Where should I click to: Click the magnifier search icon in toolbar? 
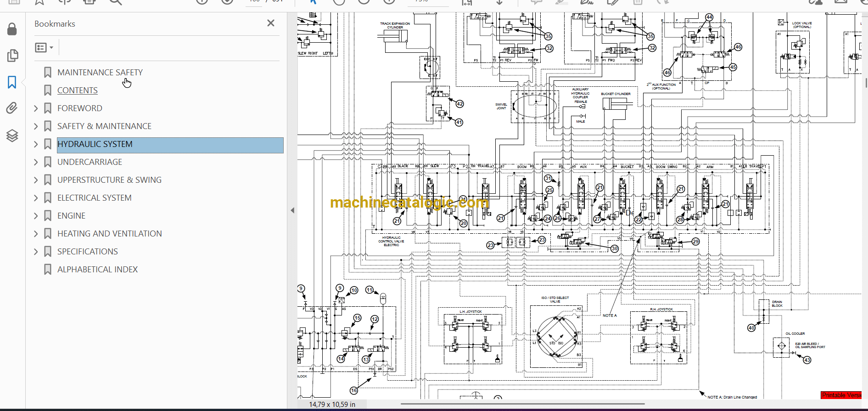[116, 2]
